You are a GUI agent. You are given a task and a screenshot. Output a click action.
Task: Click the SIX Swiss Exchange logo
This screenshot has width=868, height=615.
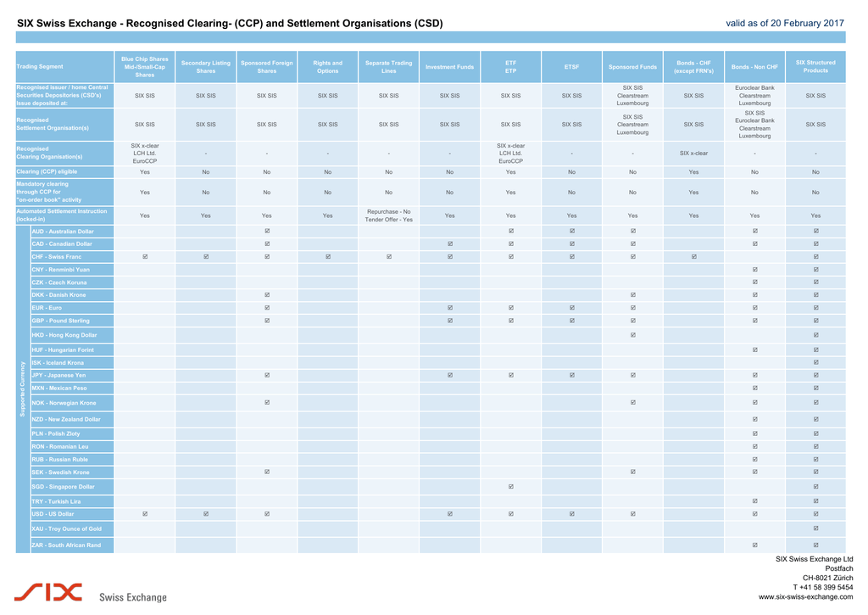tap(91, 593)
